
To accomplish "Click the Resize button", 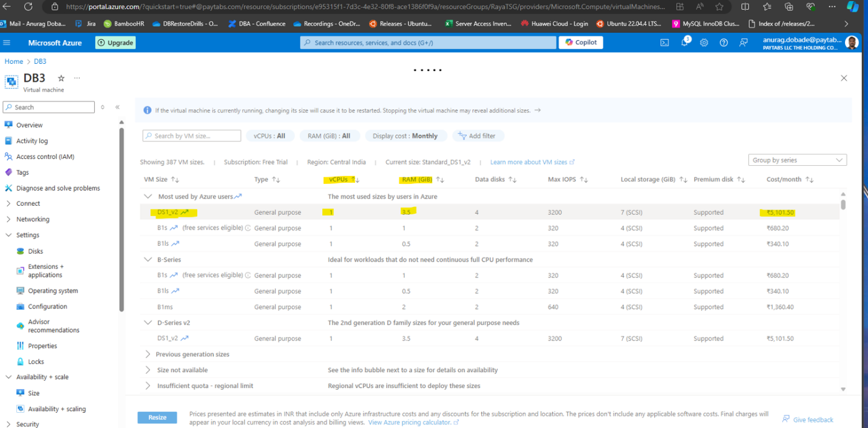I will tap(157, 418).
